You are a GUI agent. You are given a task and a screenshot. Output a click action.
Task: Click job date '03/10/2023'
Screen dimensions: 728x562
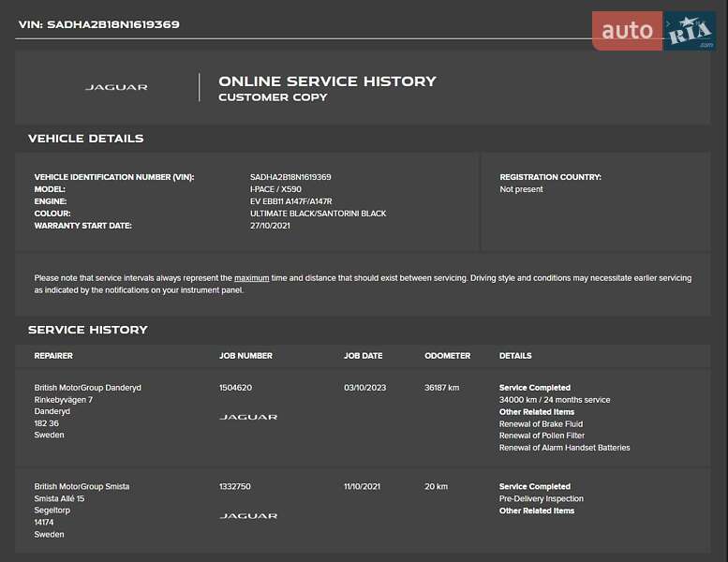[x=364, y=388]
